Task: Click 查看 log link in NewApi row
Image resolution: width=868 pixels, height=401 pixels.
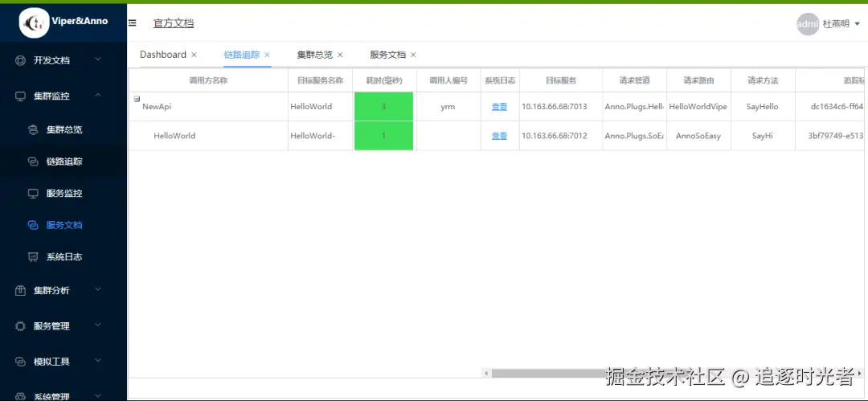Action: [x=499, y=106]
